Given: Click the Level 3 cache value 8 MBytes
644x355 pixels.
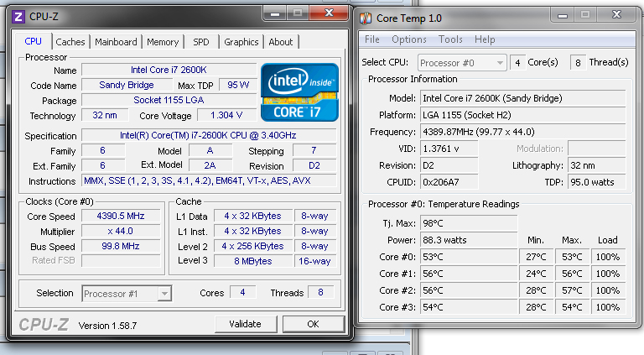Looking at the screenshot, I should click(x=253, y=261).
